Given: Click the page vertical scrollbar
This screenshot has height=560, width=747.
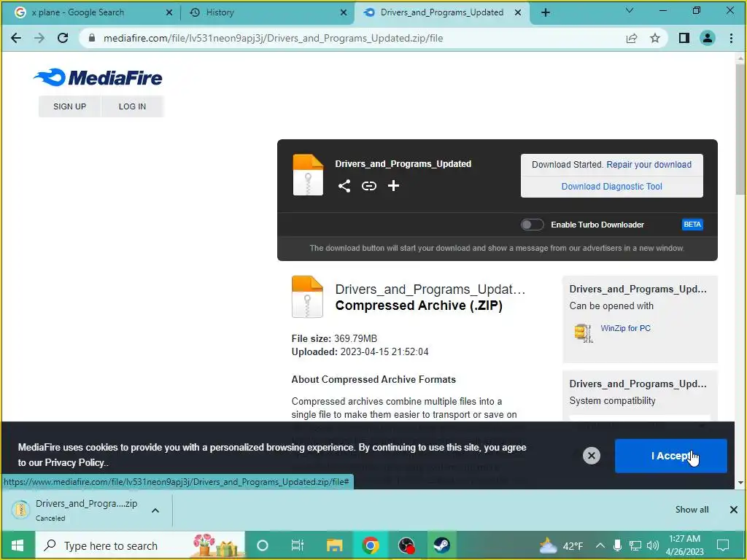Looking at the screenshot, I should [x=740, y=128].
